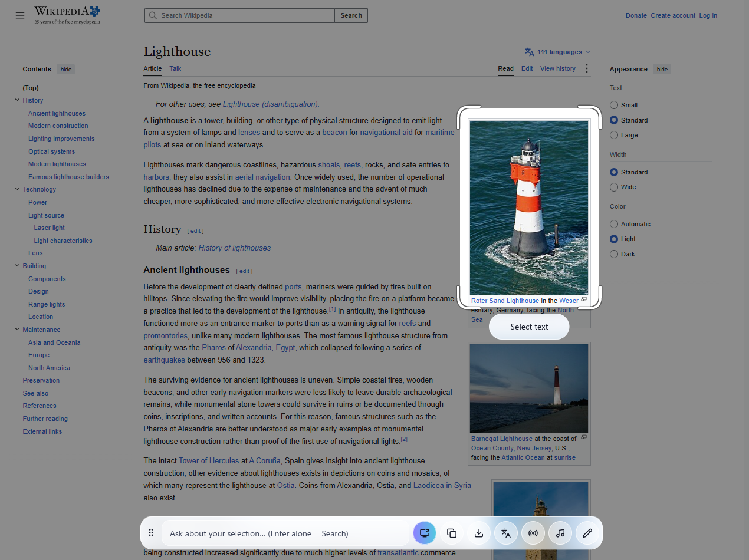
Task: Click edit link beside Ancient lighthouses heading
Action: click(x=244, y=271)
